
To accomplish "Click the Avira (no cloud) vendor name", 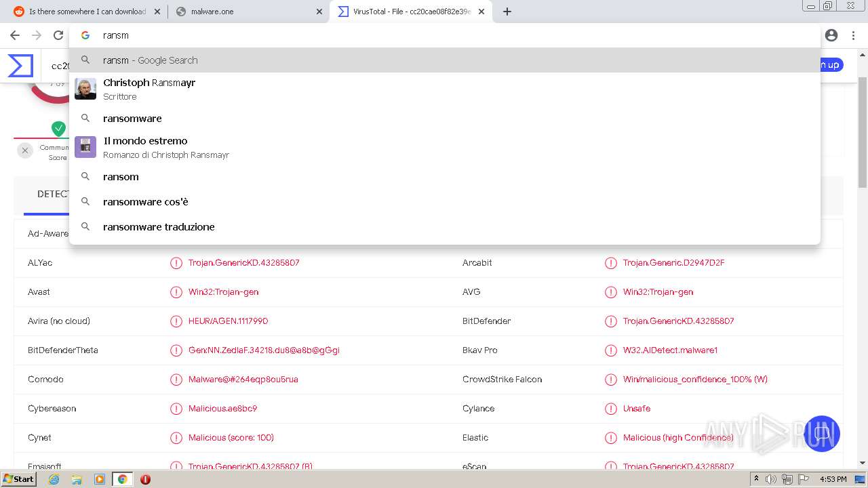I will 59,321.
